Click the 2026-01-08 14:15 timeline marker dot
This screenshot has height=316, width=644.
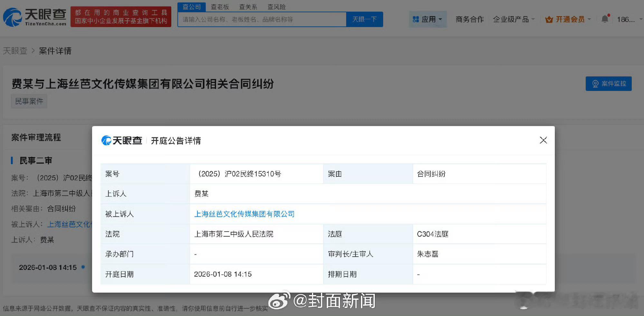(x=83, y=267)
